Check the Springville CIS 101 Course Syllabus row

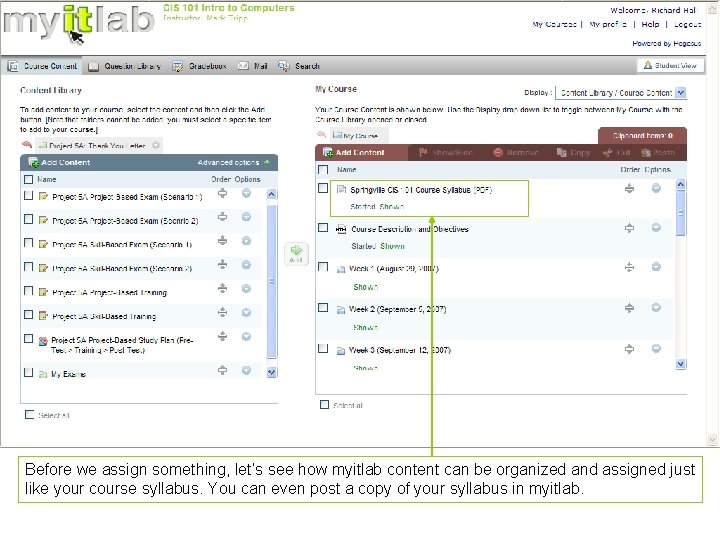(323, 188)
